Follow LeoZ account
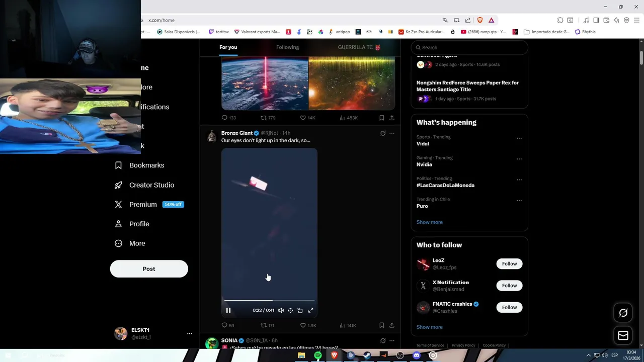The image size is (644, 362). coord(509,263)
